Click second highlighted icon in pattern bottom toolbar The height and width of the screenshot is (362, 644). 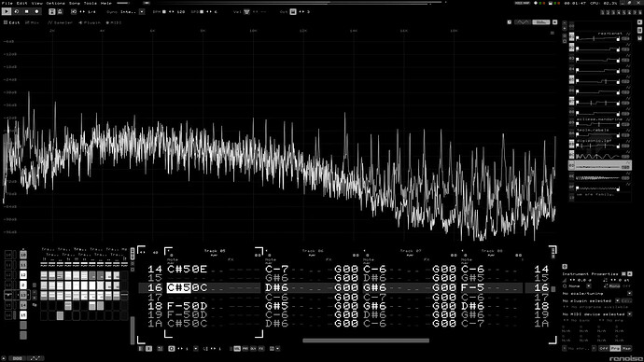tap(148, 348)
